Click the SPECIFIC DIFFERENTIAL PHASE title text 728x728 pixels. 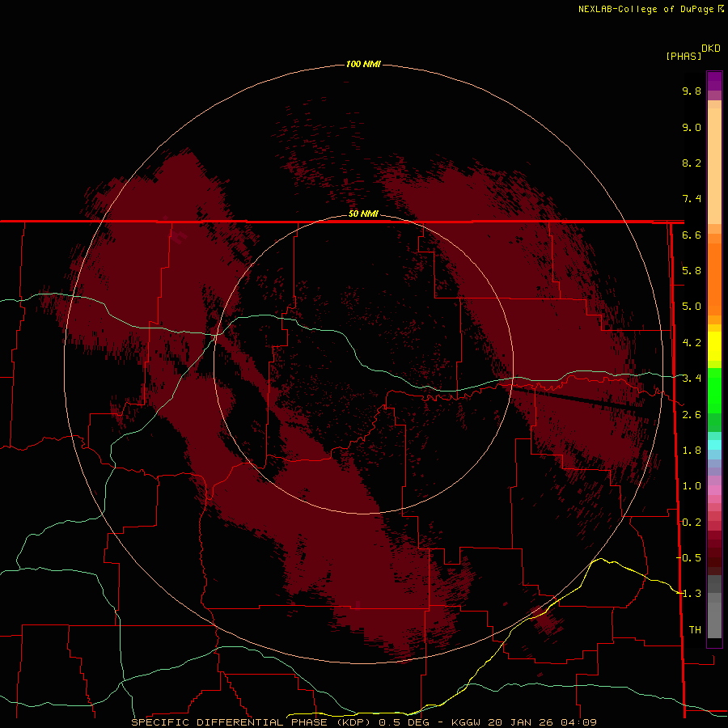231,722
